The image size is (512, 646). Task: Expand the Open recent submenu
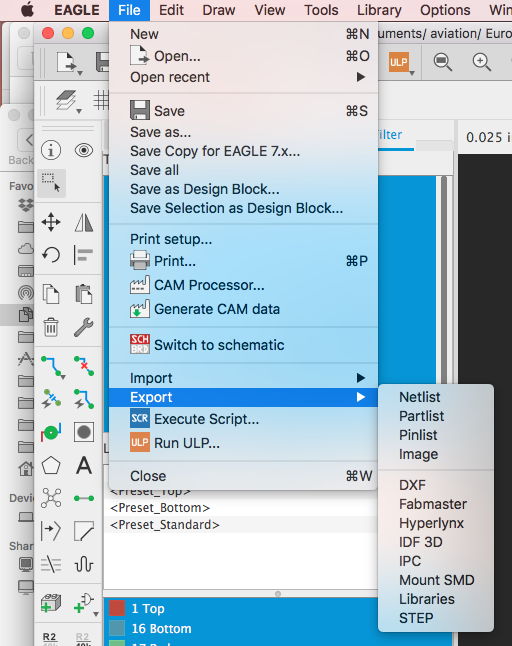click(x=243, y=77)
